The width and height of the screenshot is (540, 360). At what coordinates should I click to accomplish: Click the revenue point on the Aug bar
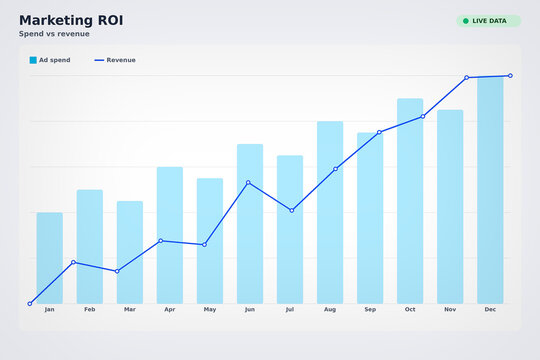pyautogui.click(x=335, y=169)
